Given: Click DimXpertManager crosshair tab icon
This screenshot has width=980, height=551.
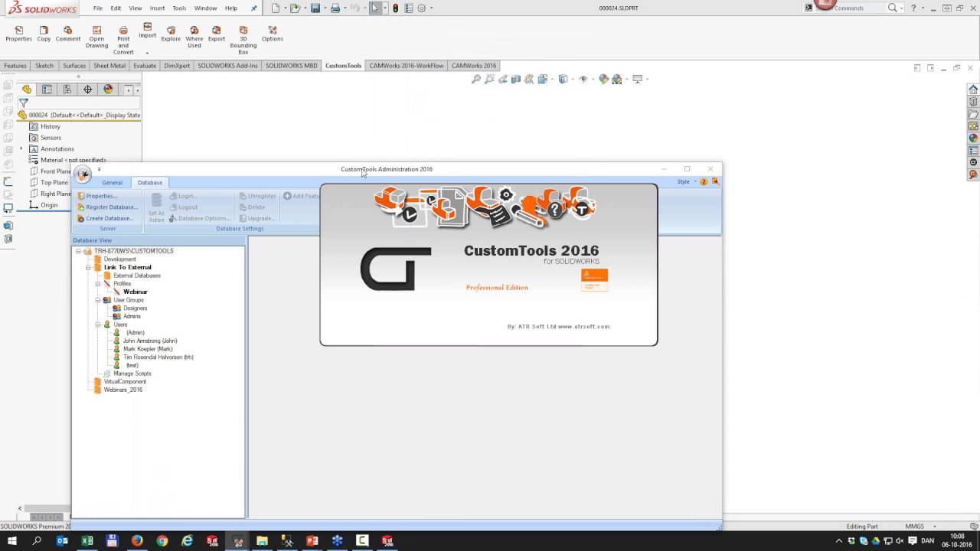Looking at the screenshot, I should point(87,90).
